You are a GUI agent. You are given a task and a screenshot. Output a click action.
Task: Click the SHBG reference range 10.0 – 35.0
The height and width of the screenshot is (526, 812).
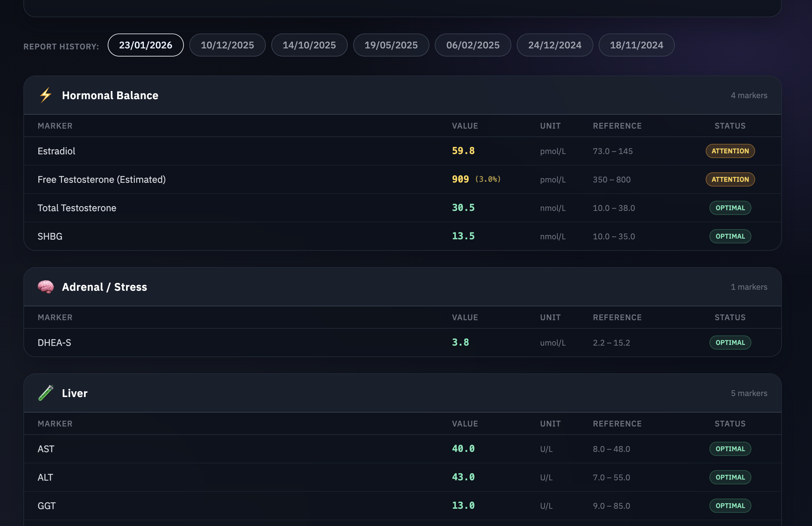click(614, 236)
